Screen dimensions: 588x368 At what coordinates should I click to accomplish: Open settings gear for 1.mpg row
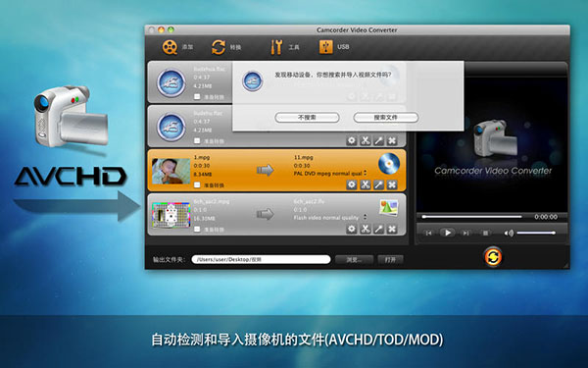352,184
